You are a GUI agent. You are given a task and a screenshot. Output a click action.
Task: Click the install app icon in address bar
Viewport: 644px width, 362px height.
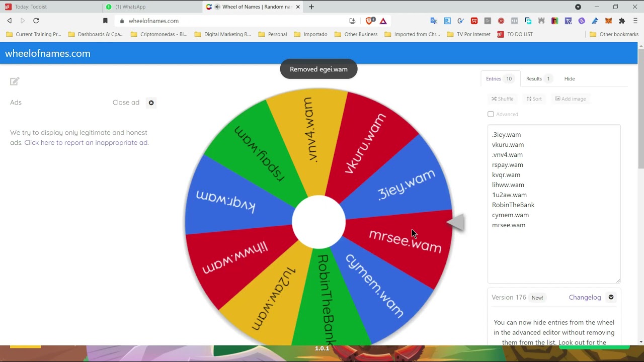[x=352, y=21]
